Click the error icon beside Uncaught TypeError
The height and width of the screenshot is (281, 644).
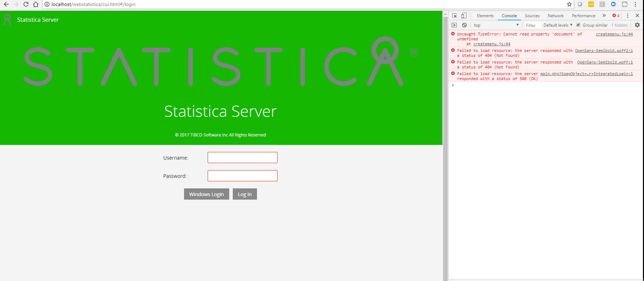[x=453, y=34]
